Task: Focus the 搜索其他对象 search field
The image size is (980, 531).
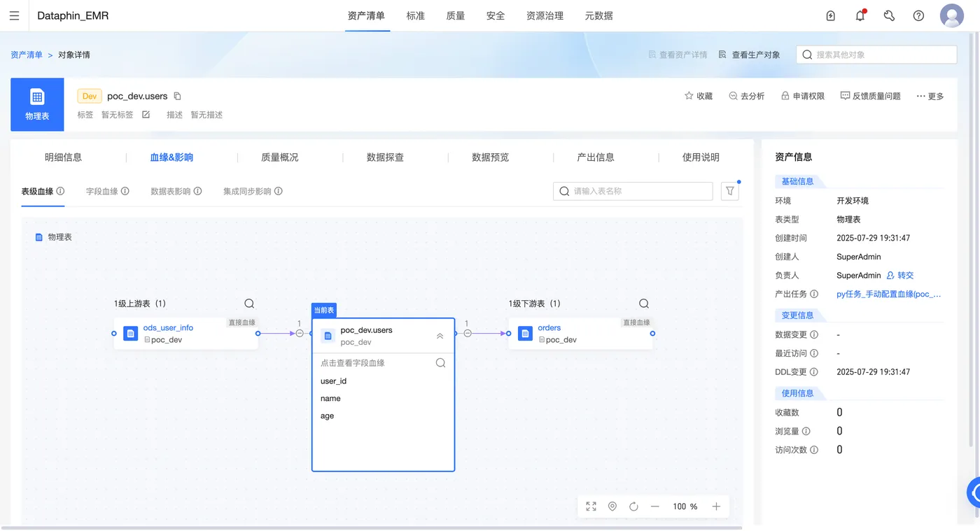Action: [x=876, y=55]
